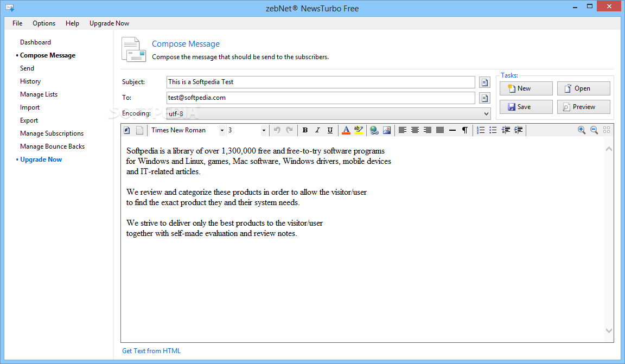Click the grid icon beside zoom buttons
625x364 pixels.
pos(607,130)
